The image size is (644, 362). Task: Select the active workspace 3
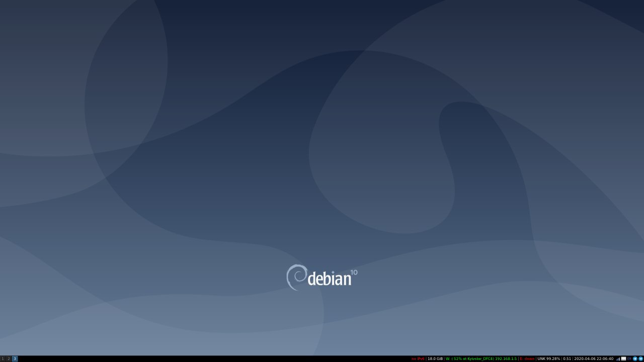click(15, 359)
